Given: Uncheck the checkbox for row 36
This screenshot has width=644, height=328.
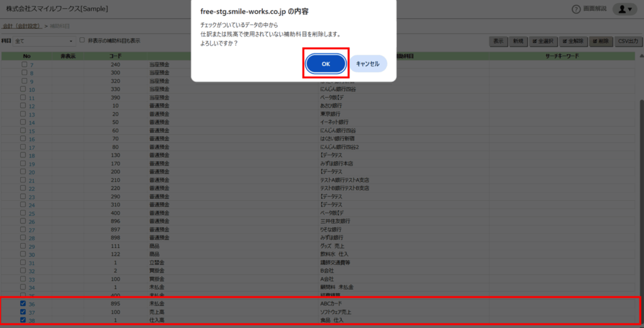Looking at the screenshot, I should click(x=24, y=303).
